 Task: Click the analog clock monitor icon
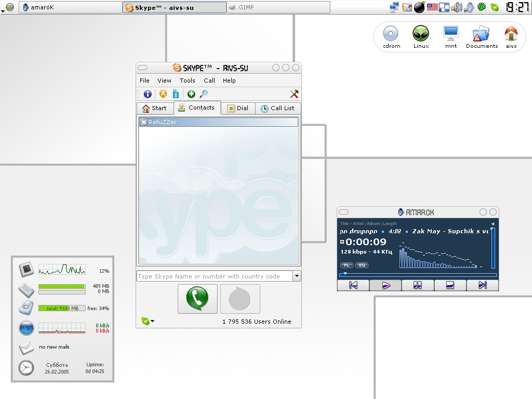tap(26, 368)
